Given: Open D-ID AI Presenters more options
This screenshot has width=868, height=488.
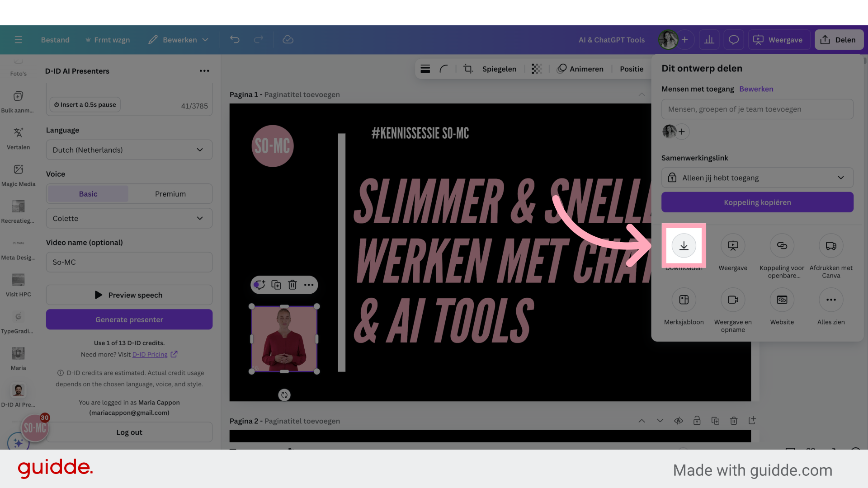Looking at the screenshot, I should pyautogui.click(x=204, y=71).
